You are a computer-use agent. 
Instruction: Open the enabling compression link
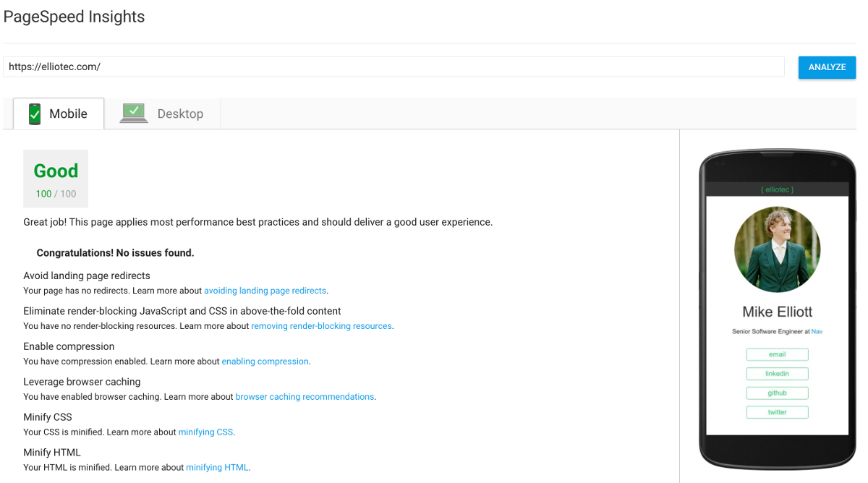(265, 362)
